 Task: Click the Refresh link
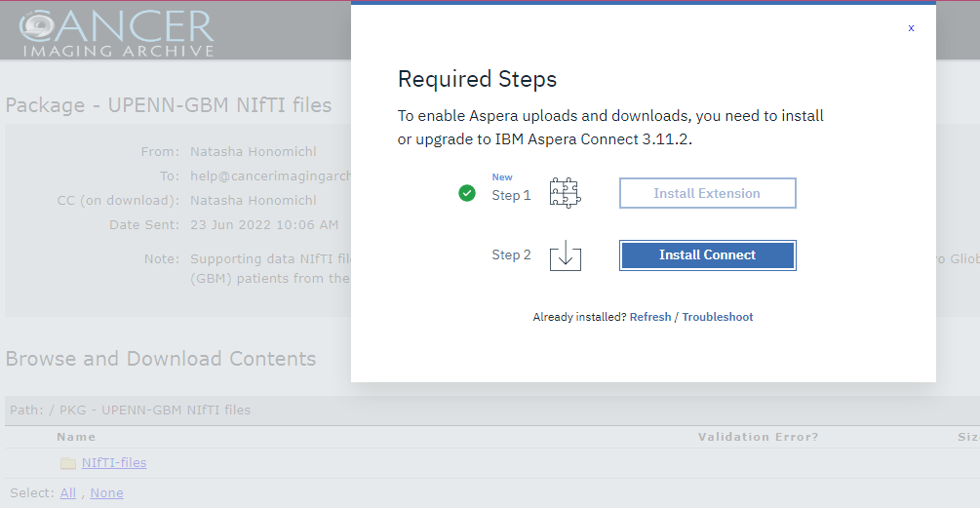point(650,317)
